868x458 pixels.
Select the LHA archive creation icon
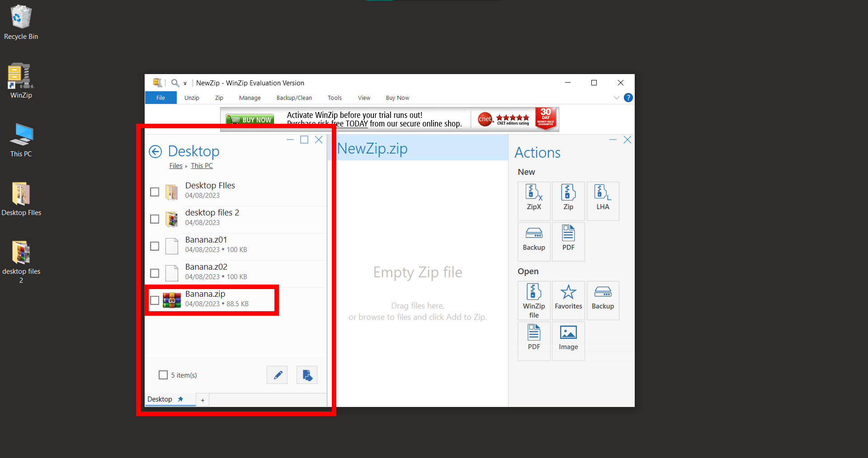603,201
